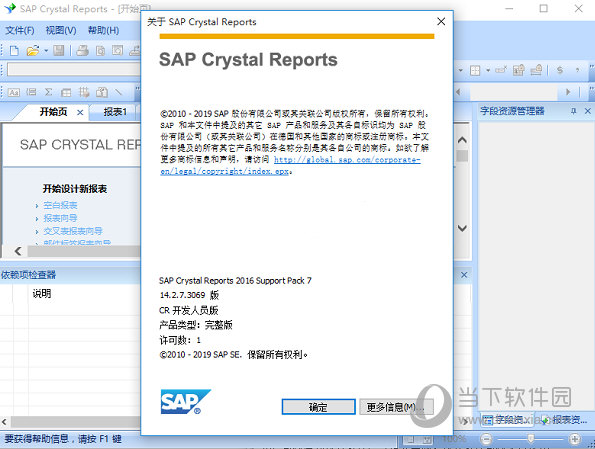The width and height of the screenshot is (595, 449).
Task: Open the 帮助(H) menu
Action: click(104, 30)
